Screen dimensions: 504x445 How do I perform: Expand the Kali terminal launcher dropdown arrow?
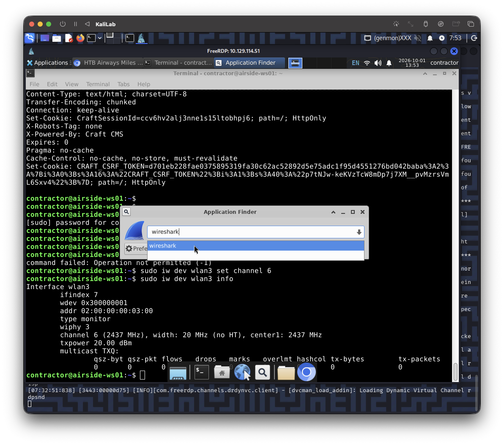point(100,38)
